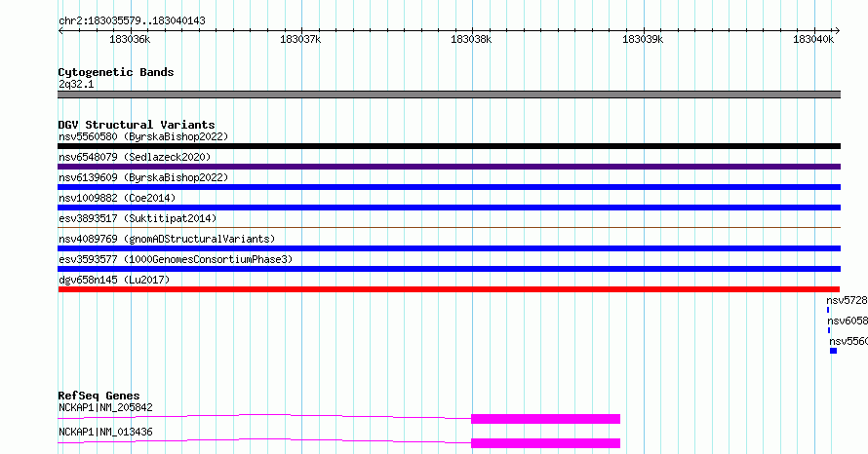This screenshot has height=454, width=868.
Task: Click the 183037k ruler label
Action: (x=300, y=39)
